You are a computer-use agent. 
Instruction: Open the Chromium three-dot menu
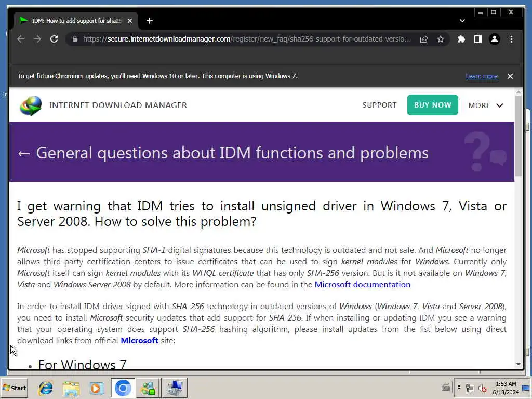511,39
